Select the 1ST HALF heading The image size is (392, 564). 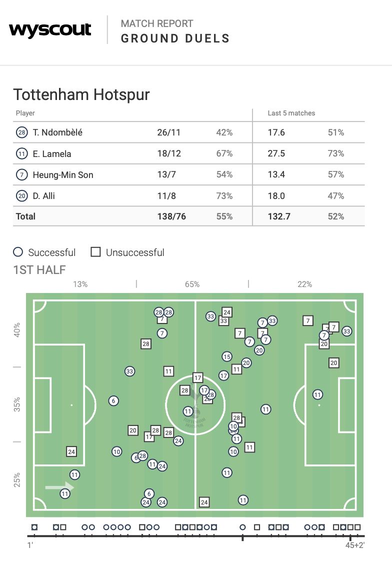pyautogui.click(x=39, y=270)
